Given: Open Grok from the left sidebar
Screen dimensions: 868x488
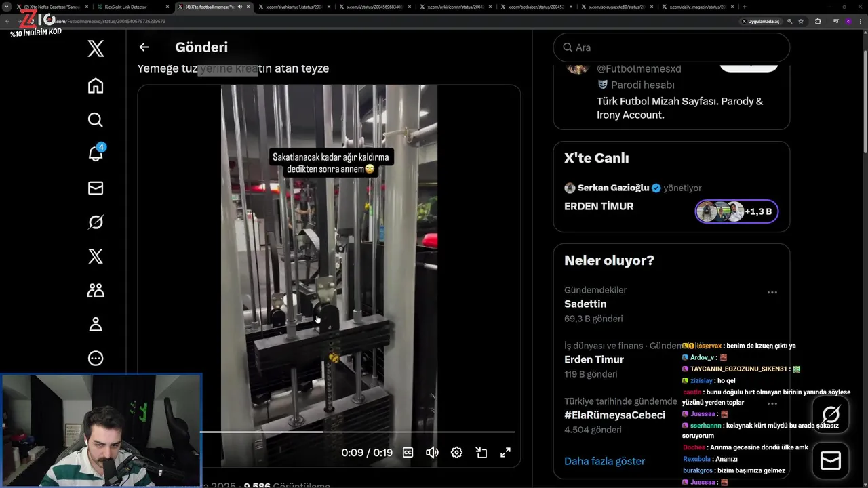Looking at the screenshot, I should pyautogui.click(x=96, y=222).
